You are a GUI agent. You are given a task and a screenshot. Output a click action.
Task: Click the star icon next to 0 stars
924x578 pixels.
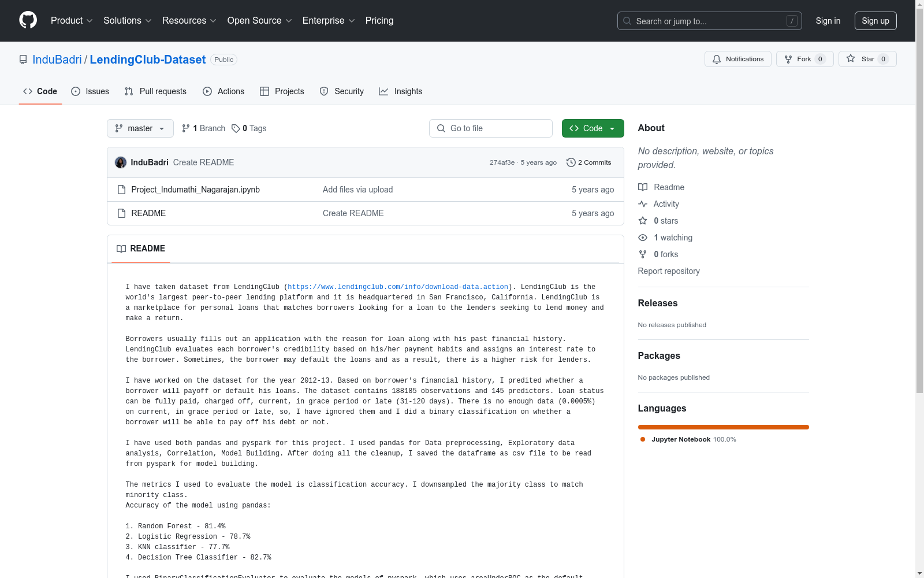click(x=643, y=221)
